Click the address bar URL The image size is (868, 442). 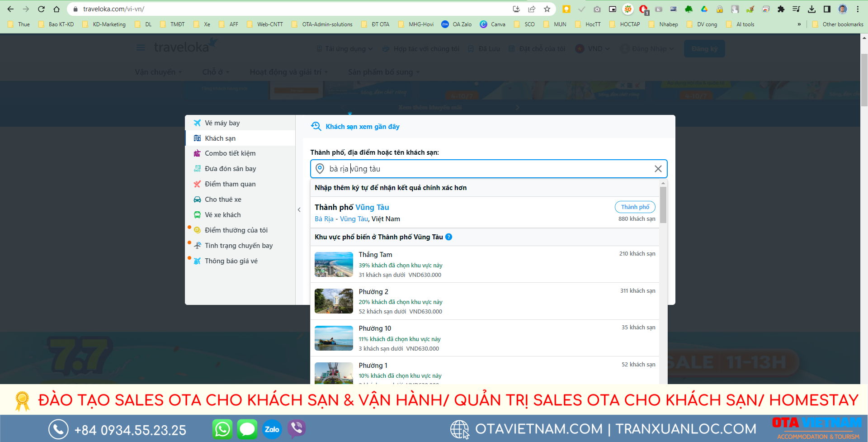113,9
